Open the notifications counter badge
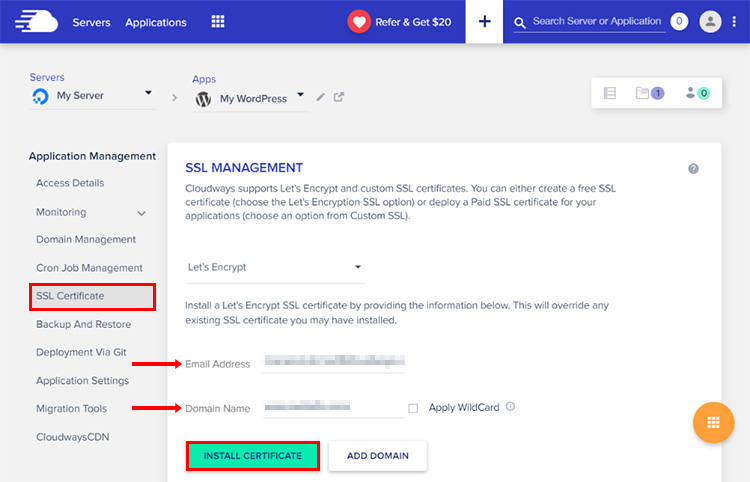 click(679, 22)
